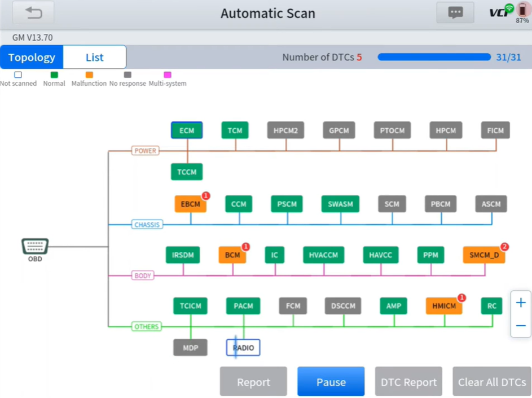Screen dimensions: 532x398
Task: Click the Number of DTCs counter
Action: (x=322, y=57)
